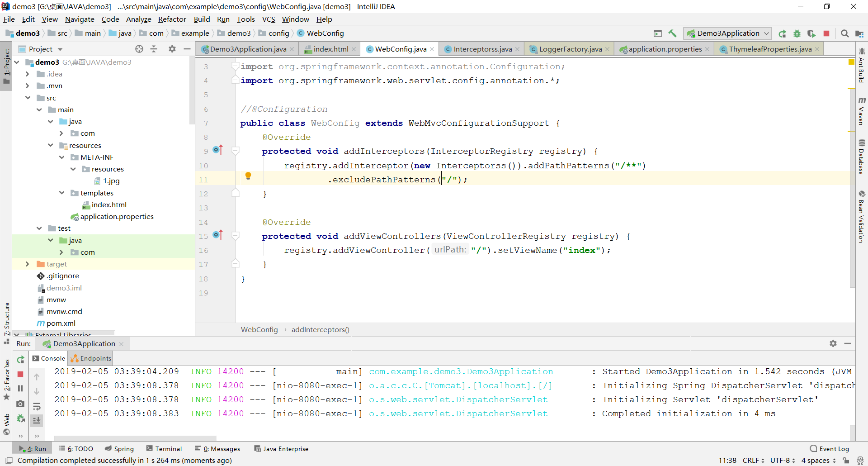Toggle soft-wrap in the console

pos(37,406)
